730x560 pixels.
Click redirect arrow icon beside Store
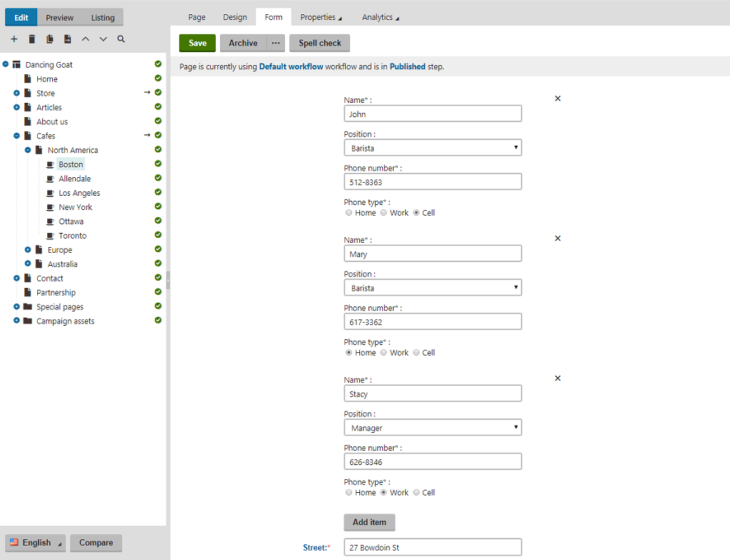[x=147, y=92]
